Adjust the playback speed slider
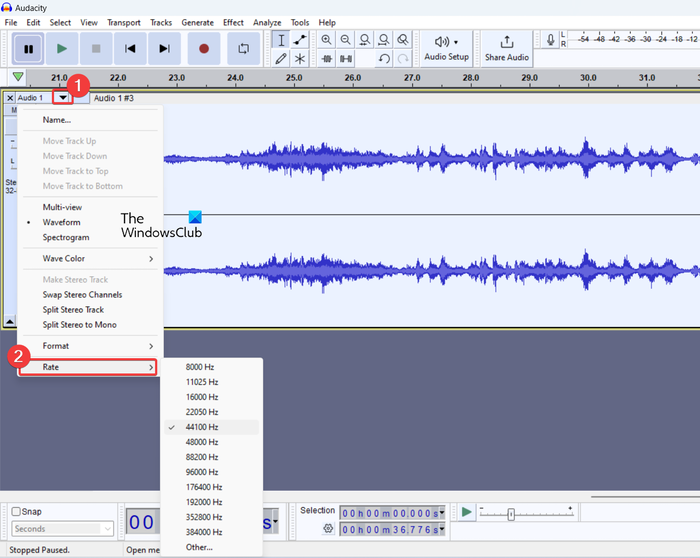Image resolution: width=700 pixels, height=558 pixels. 511,514
